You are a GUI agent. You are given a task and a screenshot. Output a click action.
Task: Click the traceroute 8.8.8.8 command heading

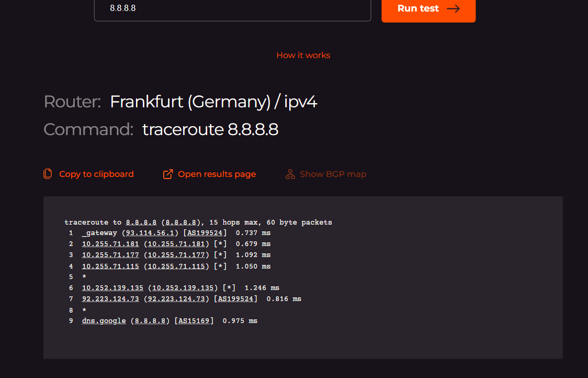(x=210, y=129)
